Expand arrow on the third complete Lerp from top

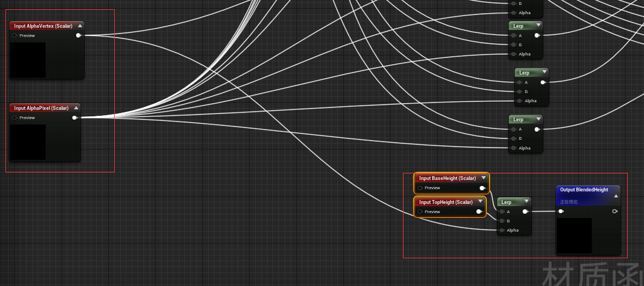coord(538,119)
